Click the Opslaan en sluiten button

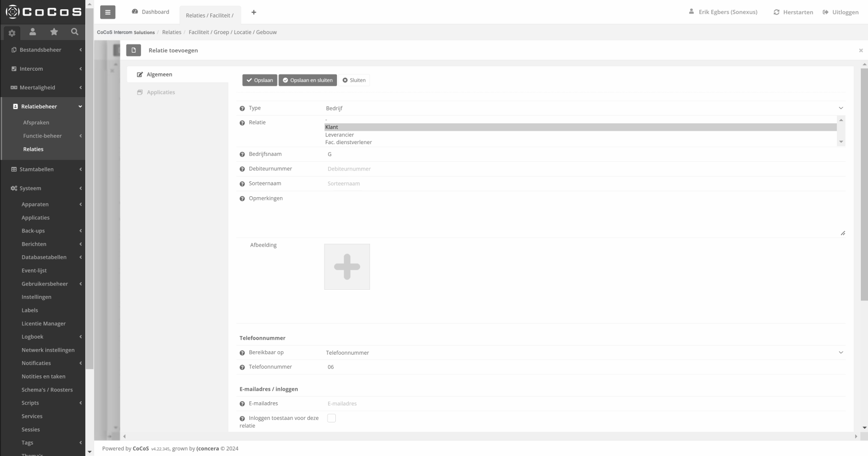pos(307,80)
